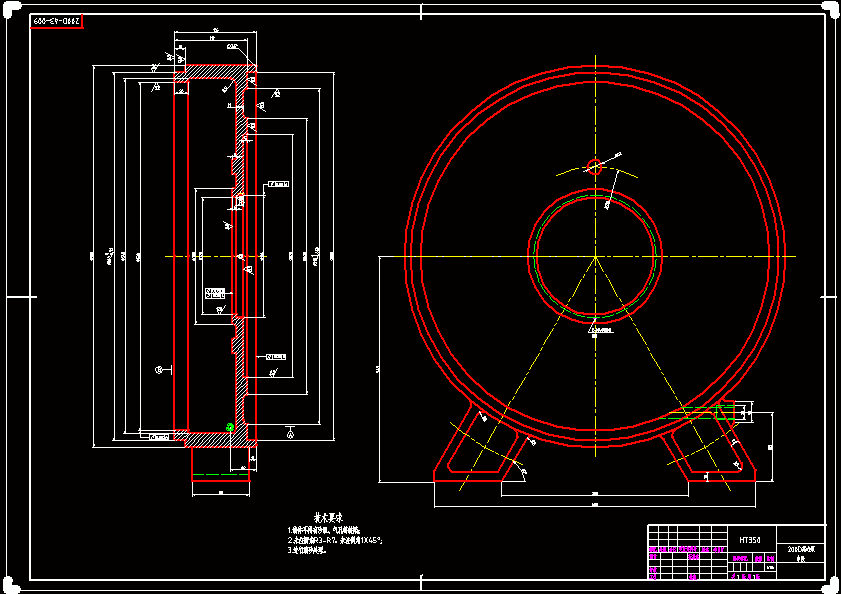Select the 技术要求 heading text

tap(328, 518)
